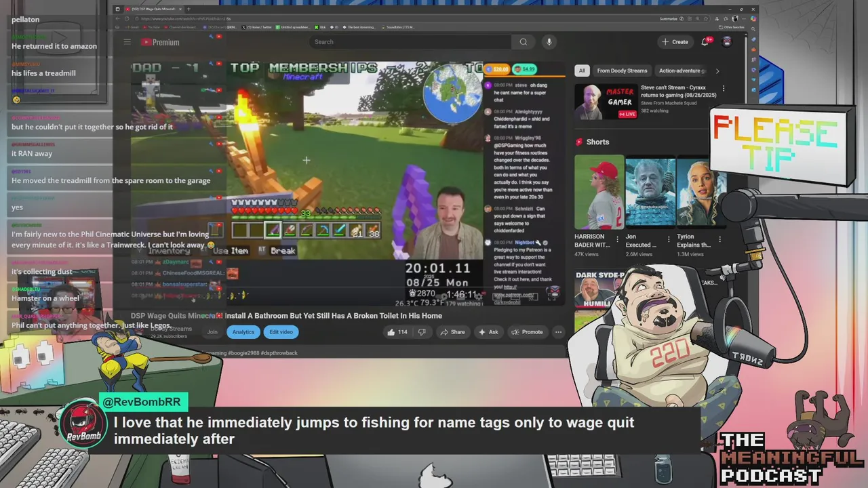868x488 pixels.
Task: Open the Steve can't Stream MASTER GAMER thumbnail
Action: [x=606, y=101]
